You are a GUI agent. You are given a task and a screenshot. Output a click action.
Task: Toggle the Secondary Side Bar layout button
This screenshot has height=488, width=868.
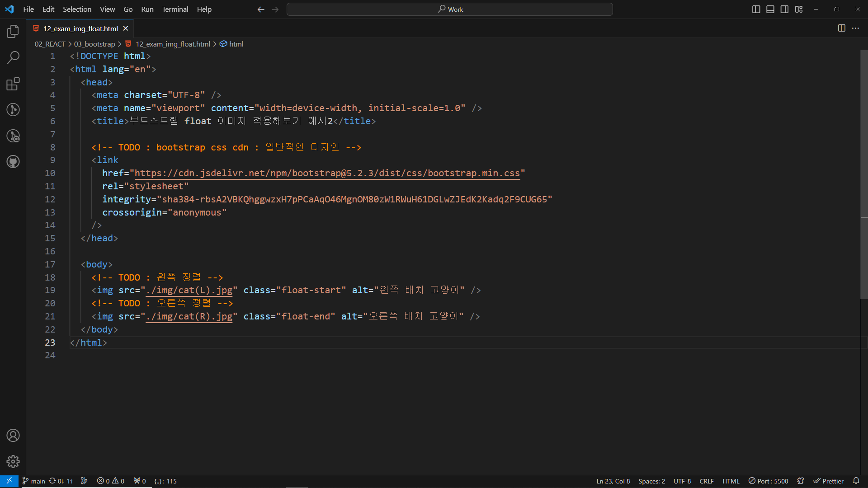coord(784,9)
